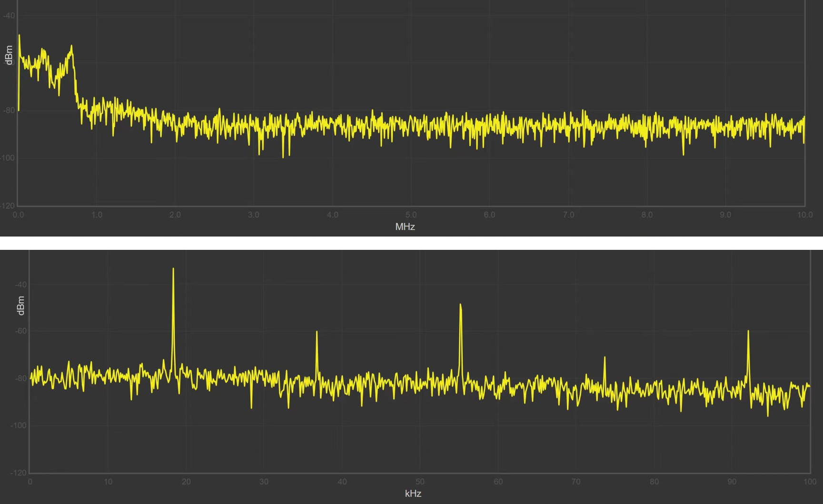Click the initial spike near 0 MHz
Image resolution: width=823 pixels, height=504 pixels.
pos(20,36)
